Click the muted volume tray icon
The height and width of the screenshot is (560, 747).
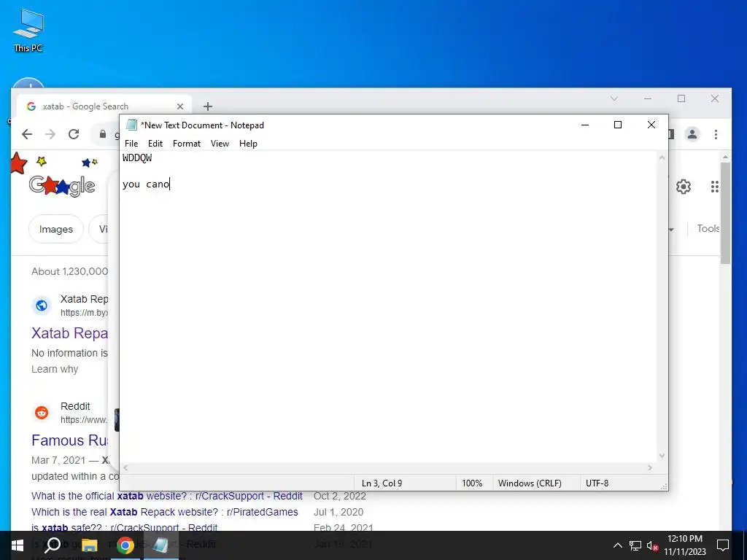click(x=652, y=545)
